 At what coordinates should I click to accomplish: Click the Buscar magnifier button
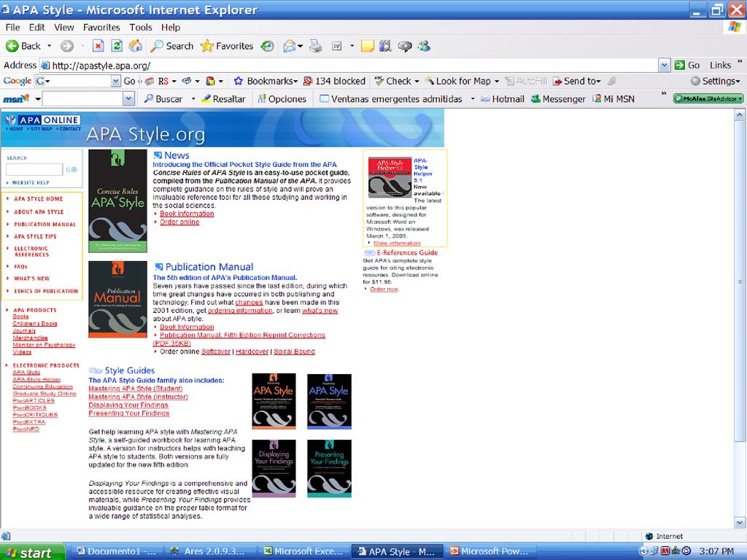tap(163, 98)
